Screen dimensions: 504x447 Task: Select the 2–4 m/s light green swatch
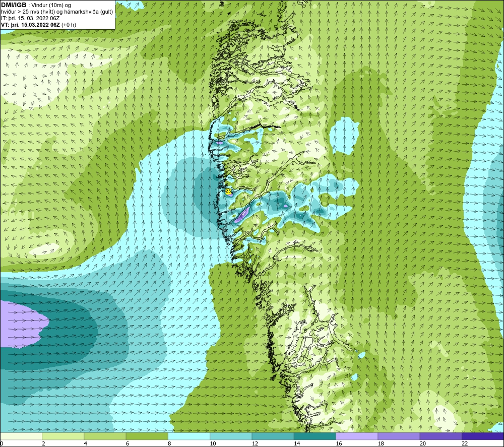(63, 436)
